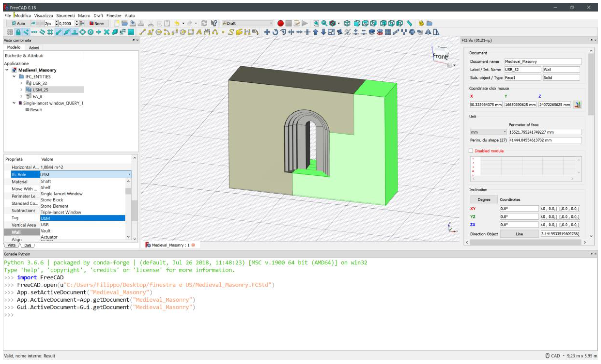Click the red macro record button

point(280,23)
